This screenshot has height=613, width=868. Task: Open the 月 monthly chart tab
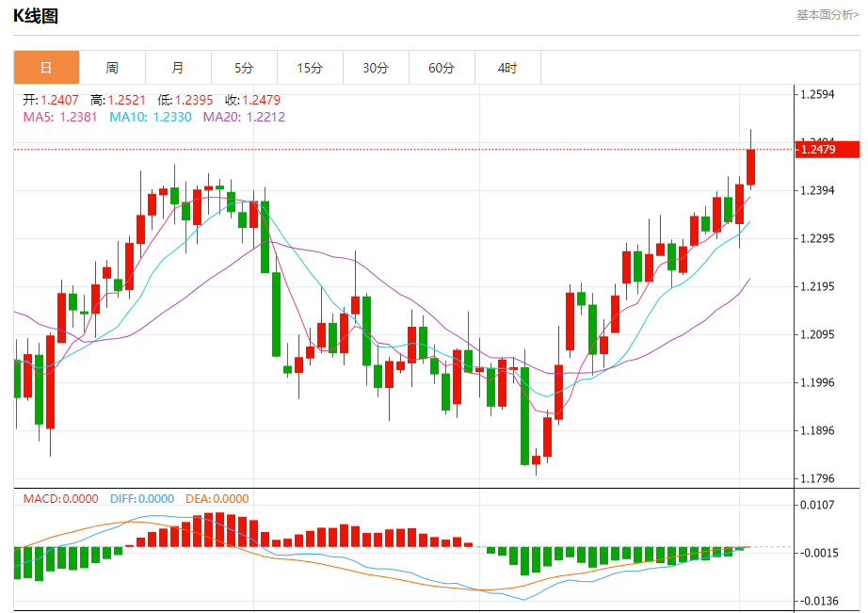pyautogui.click(x=178, y=68)
